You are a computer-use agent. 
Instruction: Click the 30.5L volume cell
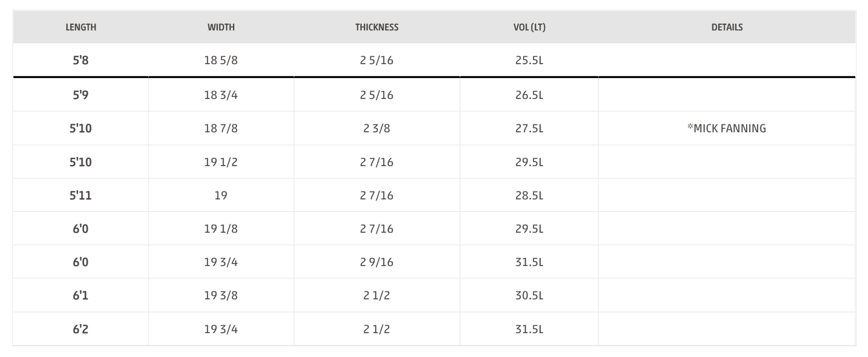(529, 295)
